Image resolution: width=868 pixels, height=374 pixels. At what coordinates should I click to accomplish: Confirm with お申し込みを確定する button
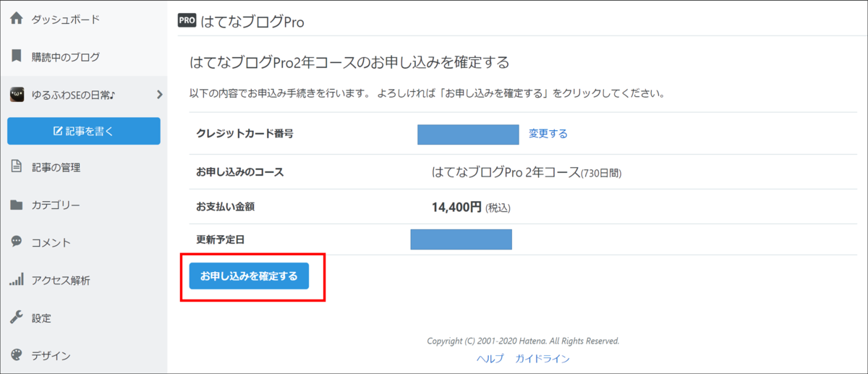249,276
